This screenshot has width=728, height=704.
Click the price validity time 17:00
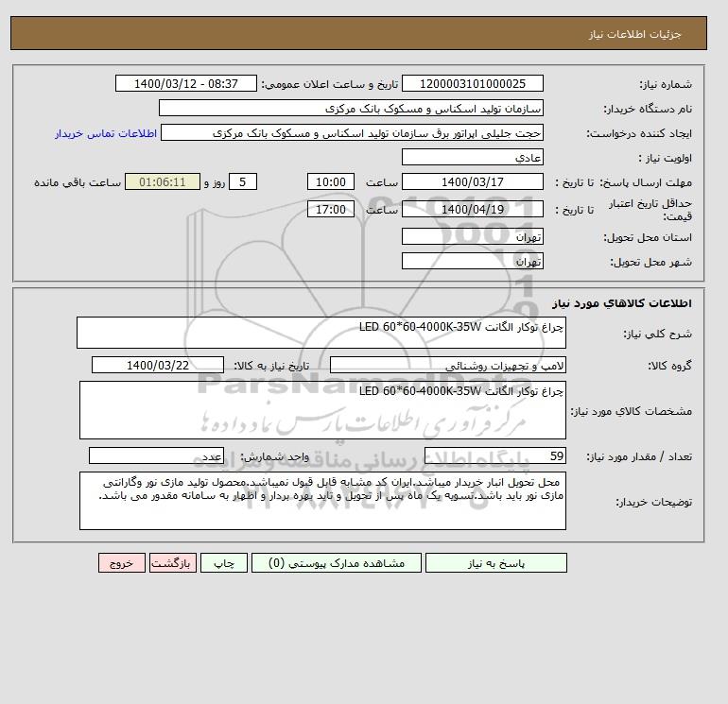point(331,209)
